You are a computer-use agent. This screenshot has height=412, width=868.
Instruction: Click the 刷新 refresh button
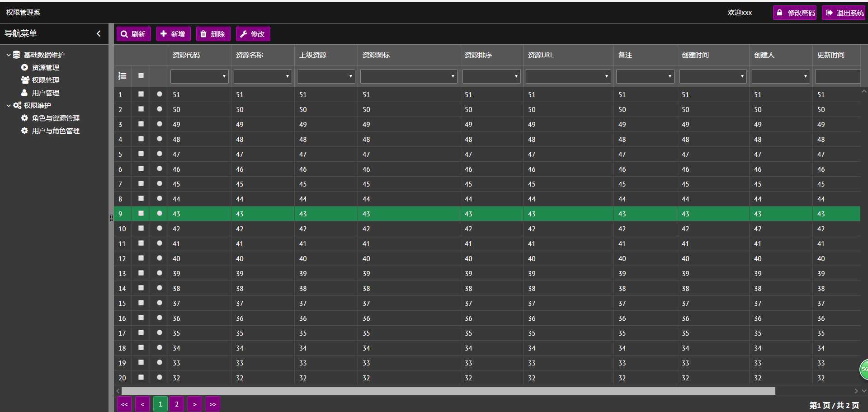(x=134, y=34)
